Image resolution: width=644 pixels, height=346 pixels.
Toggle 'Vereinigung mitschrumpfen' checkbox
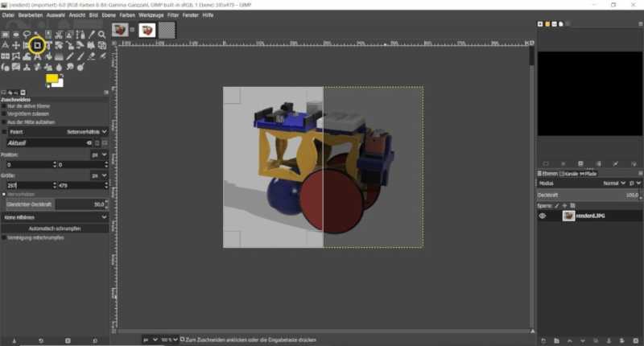click(x=4, y=237)
